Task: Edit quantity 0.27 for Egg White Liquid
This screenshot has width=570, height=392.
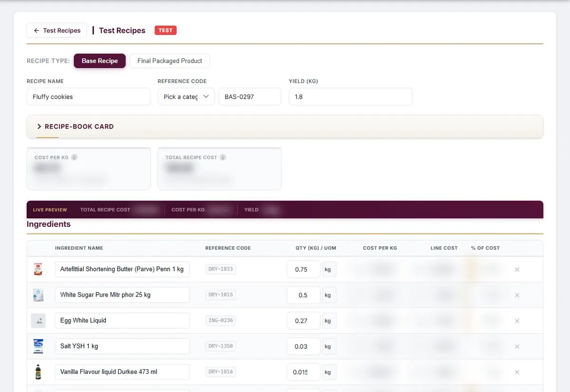Action: [x=304, y=320]
